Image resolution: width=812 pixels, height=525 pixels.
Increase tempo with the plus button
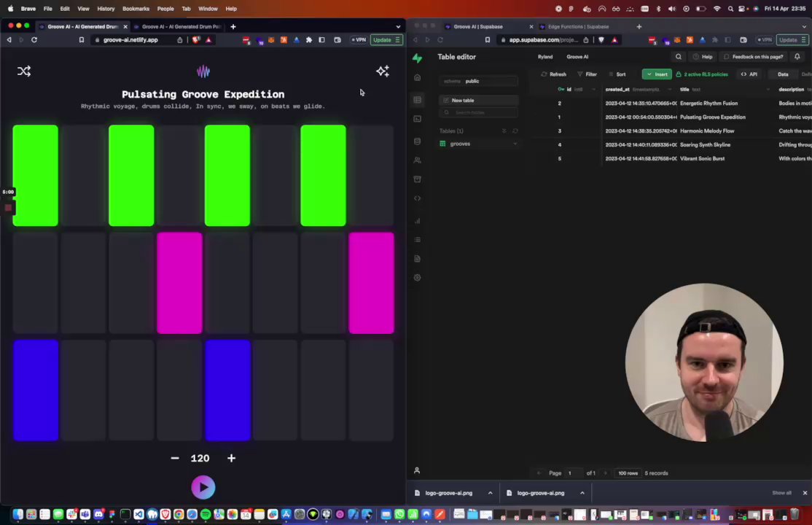pyautogui.click(x=232, y=458)
